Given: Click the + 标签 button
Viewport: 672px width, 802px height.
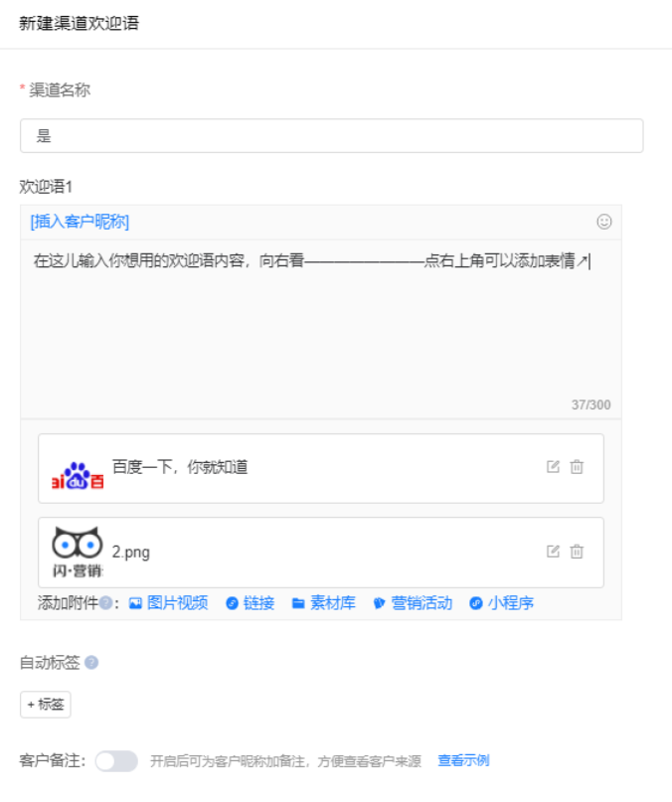Looking at the screenshot, I should click(x=46, y=705).
